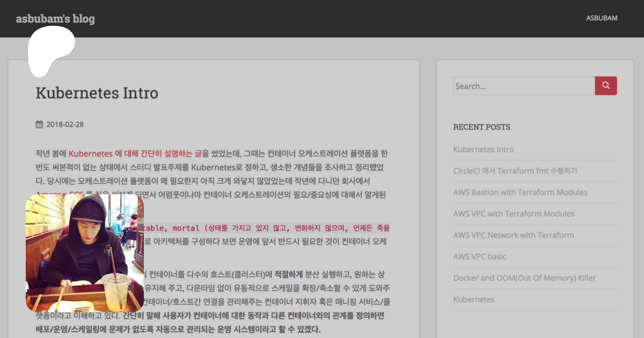
Task: Click the calendar icon beside the post date
Action: (x=39, y=124)
